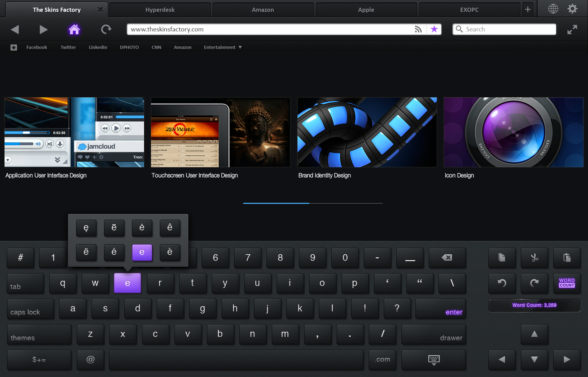Select highlighted plain e in accent popup
The image size is (588, 377).
(x=142, y=252)
